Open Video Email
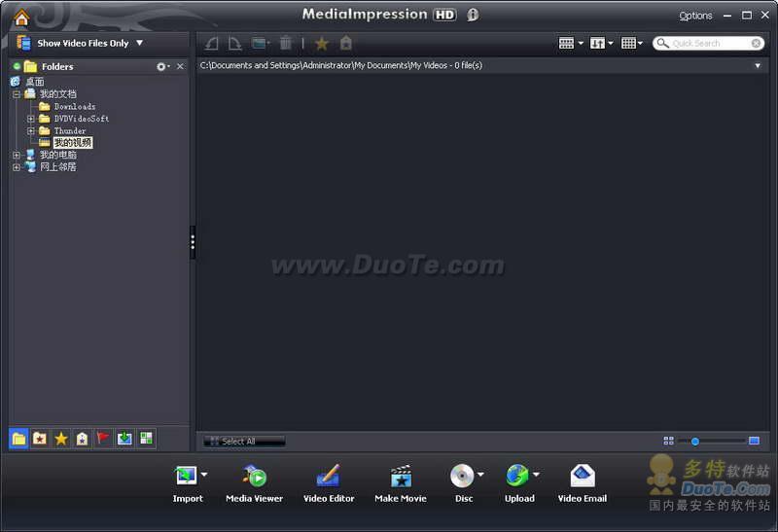Viewport: 778px width, 532px height. tap(582, 484)
